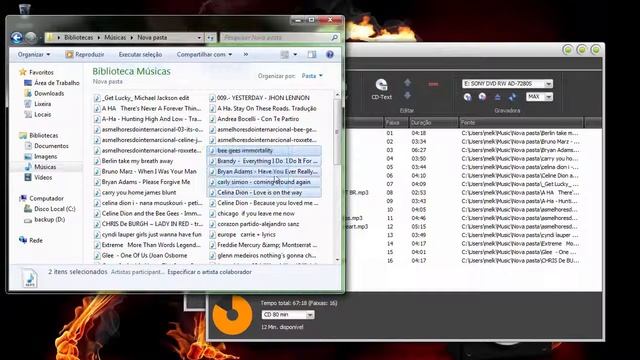640x360 pixels.
Task: Move track down with the down arrow icon
Action: [407, 96]
